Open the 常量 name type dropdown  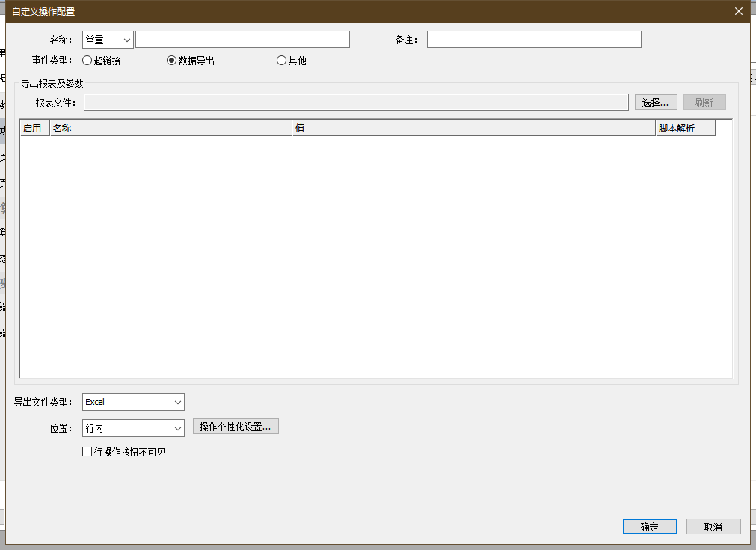(x=108, y=40)
